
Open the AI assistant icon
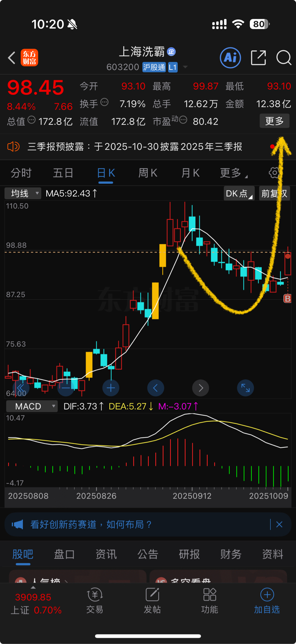pos(230,58)
